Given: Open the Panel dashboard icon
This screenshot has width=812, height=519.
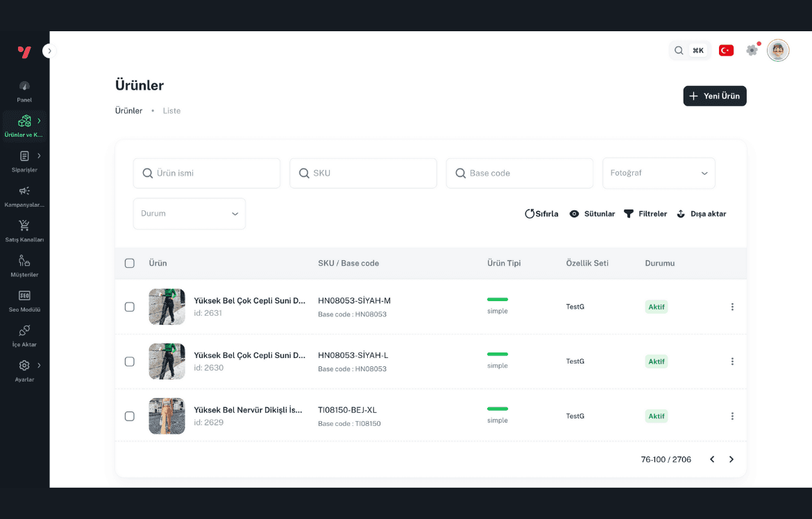Looking at the screenshot, I should [x=24, y=86].
